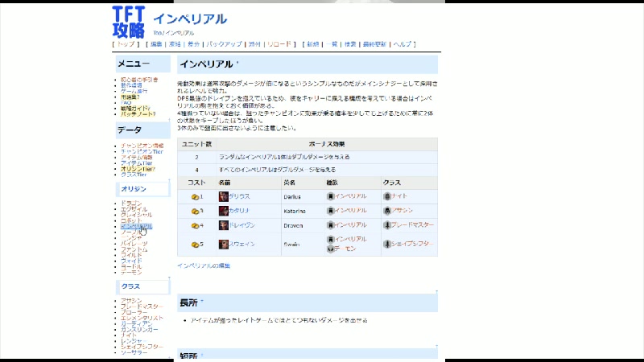Open the ドレイヴン name link in the table
Image resolution: width=644 pixels, height=362 pixels.
[242, 225]
